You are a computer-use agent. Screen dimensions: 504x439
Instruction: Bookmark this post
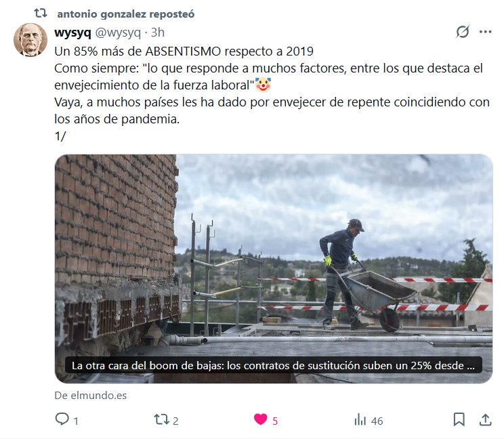point(459,419)
